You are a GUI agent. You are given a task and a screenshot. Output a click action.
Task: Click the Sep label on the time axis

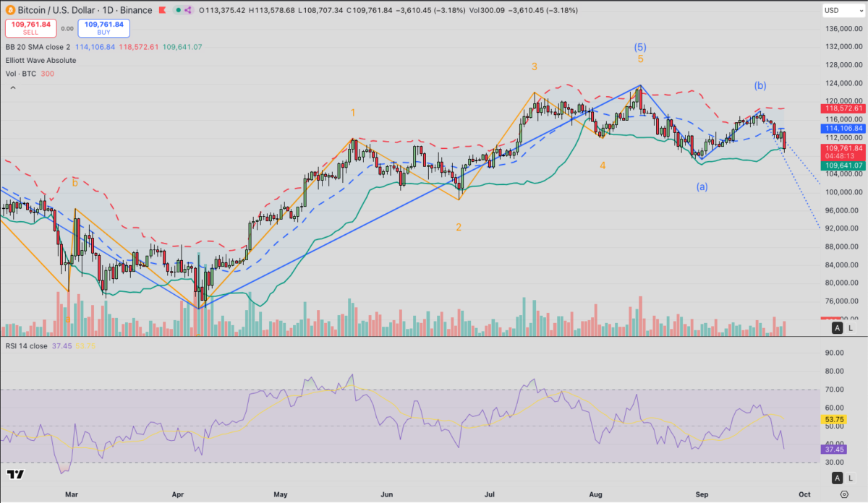(702, 494)
